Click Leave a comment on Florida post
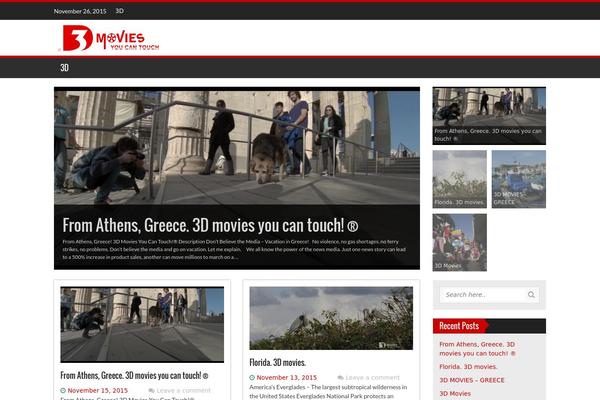 [372, 377]
